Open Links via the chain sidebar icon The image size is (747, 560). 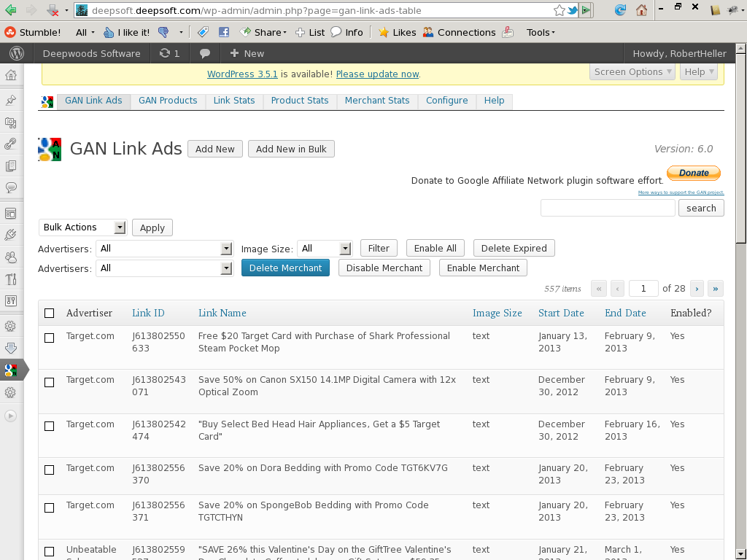(x=10, y=144)
